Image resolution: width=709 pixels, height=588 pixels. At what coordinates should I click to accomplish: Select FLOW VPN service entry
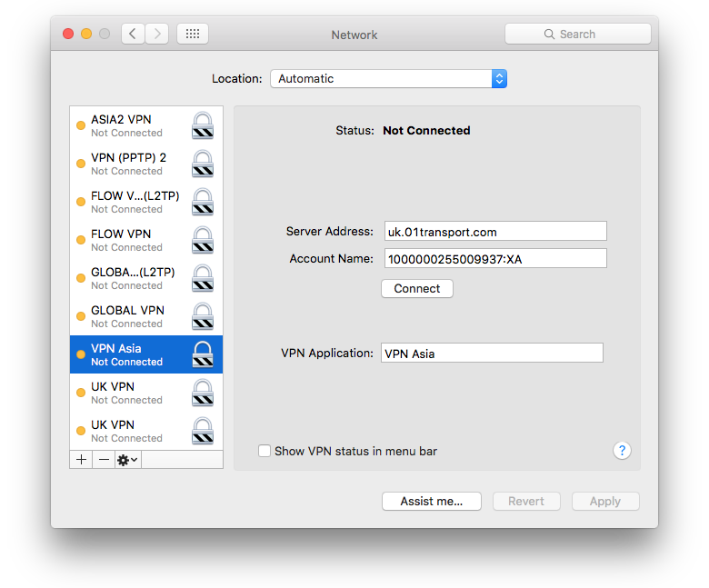[121, 240]
